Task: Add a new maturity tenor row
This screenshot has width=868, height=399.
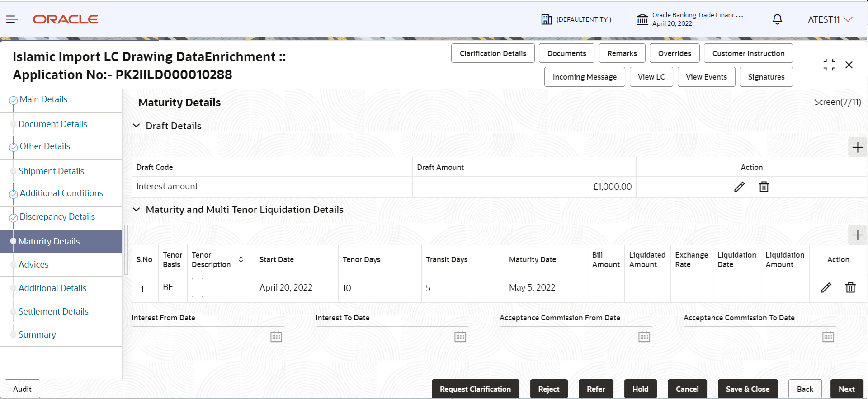Action: point(858,235)
